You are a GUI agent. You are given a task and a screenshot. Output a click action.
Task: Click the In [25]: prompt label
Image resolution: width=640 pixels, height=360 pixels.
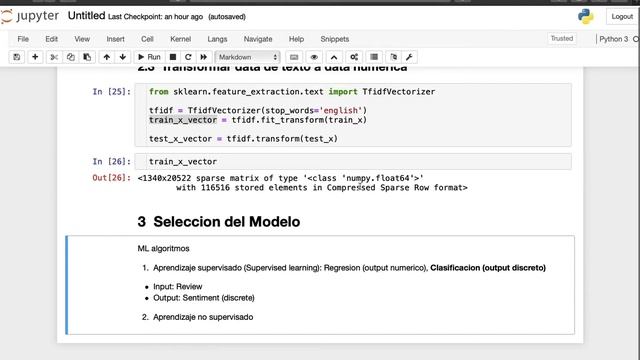[111, 92]
